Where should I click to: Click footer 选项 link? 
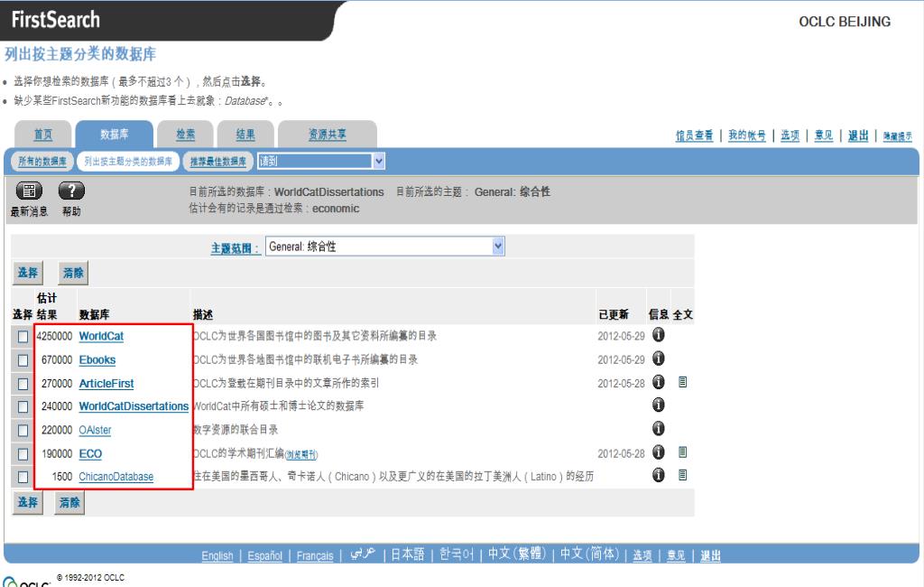coord(642,555)
